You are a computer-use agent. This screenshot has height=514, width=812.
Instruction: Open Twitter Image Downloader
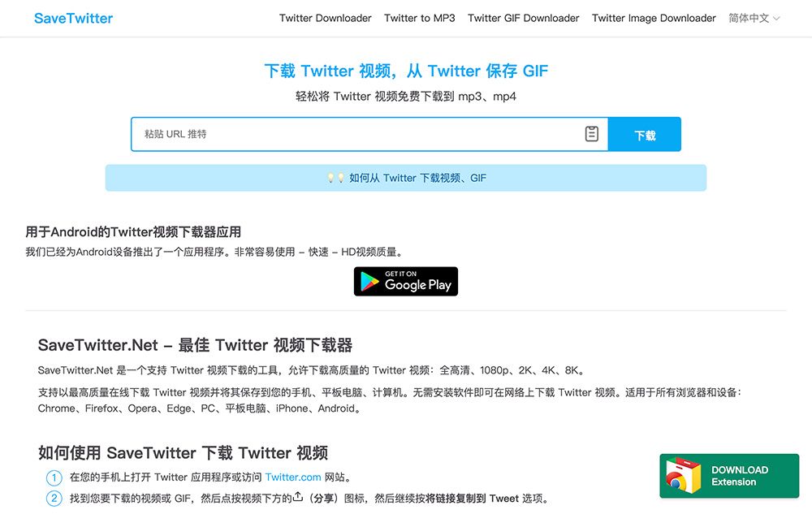tap(654, 18)
